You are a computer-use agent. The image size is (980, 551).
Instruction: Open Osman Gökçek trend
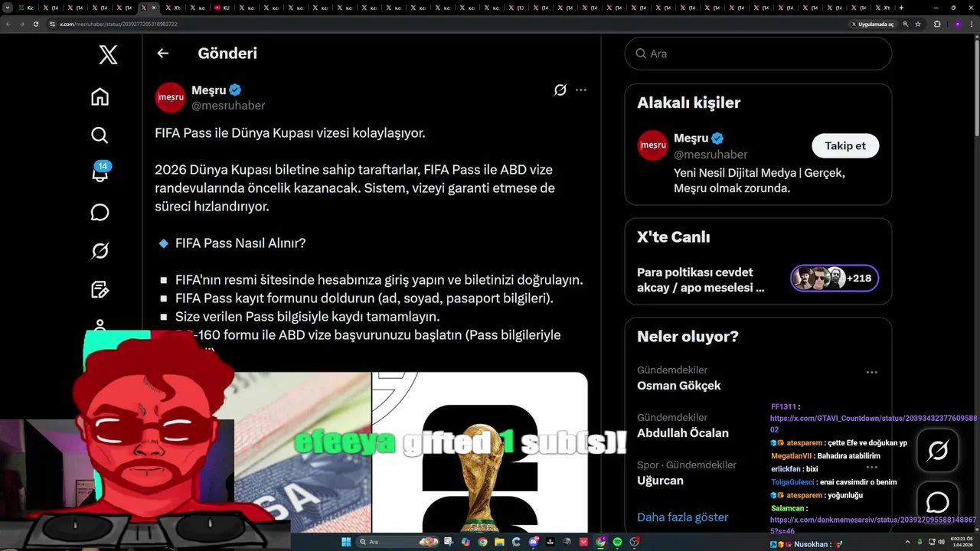point(679,386)
